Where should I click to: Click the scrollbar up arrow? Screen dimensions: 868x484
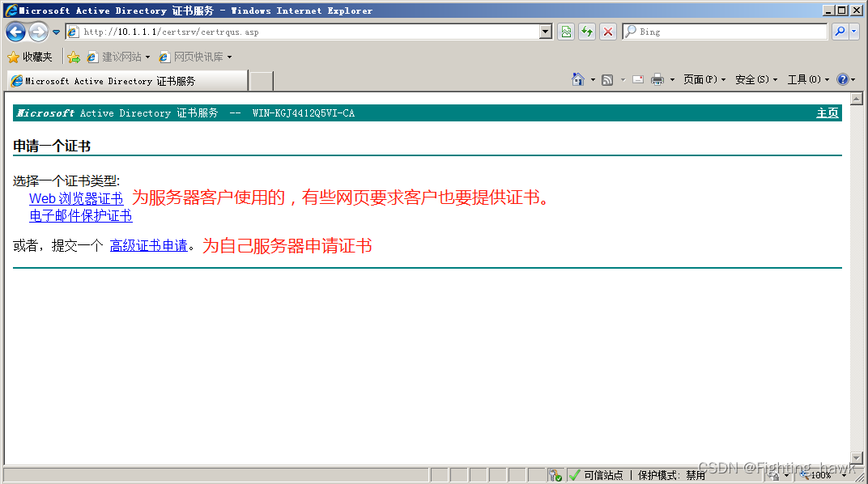pos(857,99)
